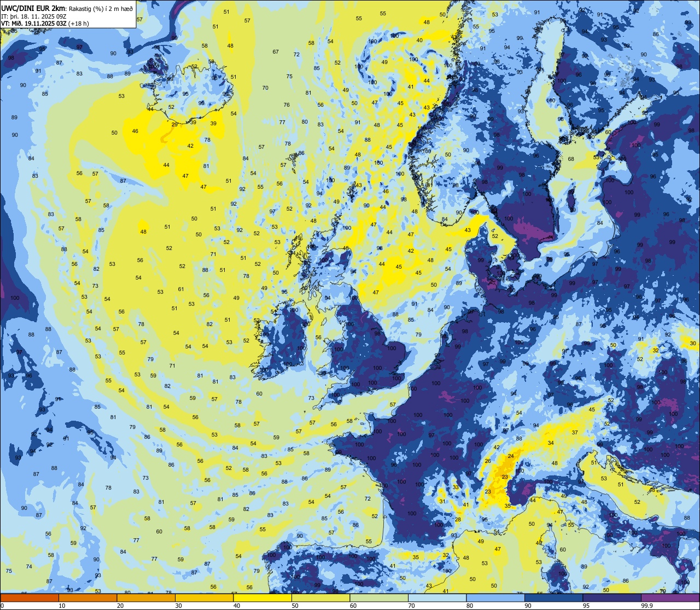Click the initial time line IT: þri. 18. 11. 2025 09Z
700x610 pixels.
[x=34, y=16]
